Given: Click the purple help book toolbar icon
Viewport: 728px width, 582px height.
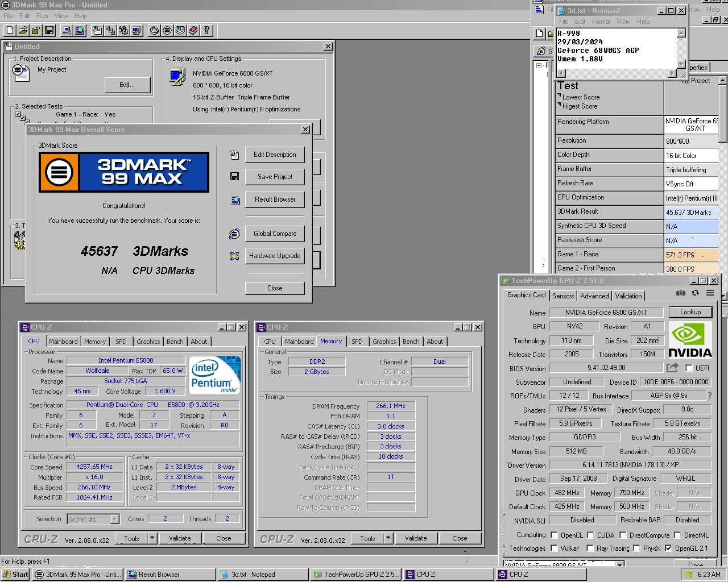Looking at the screenshot, I should coord(193,30).
